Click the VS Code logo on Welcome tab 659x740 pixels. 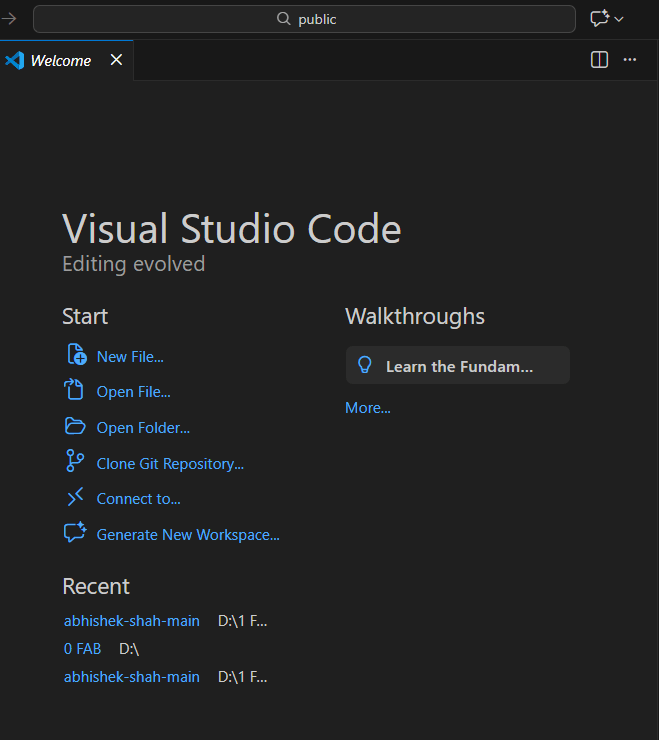(15, 60)
